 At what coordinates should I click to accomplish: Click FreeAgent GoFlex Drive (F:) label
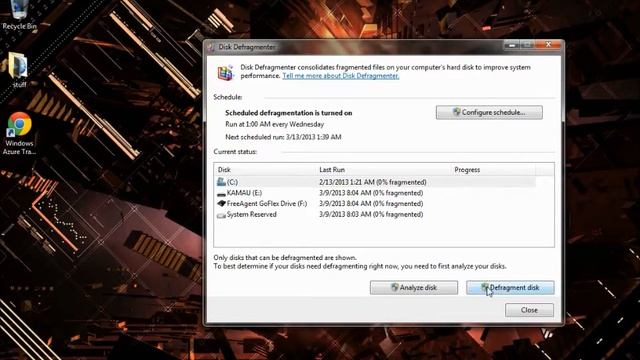[x=267, y=204]
